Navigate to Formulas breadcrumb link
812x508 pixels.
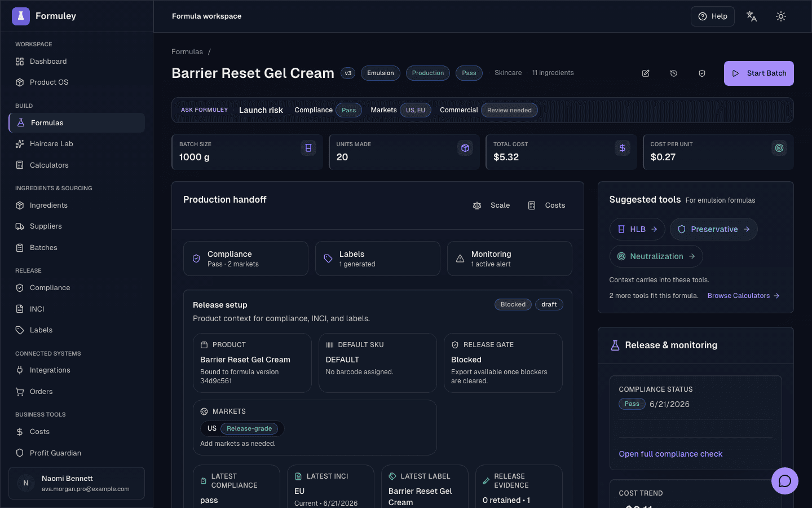pyautogui.click(x=187, y=52)
